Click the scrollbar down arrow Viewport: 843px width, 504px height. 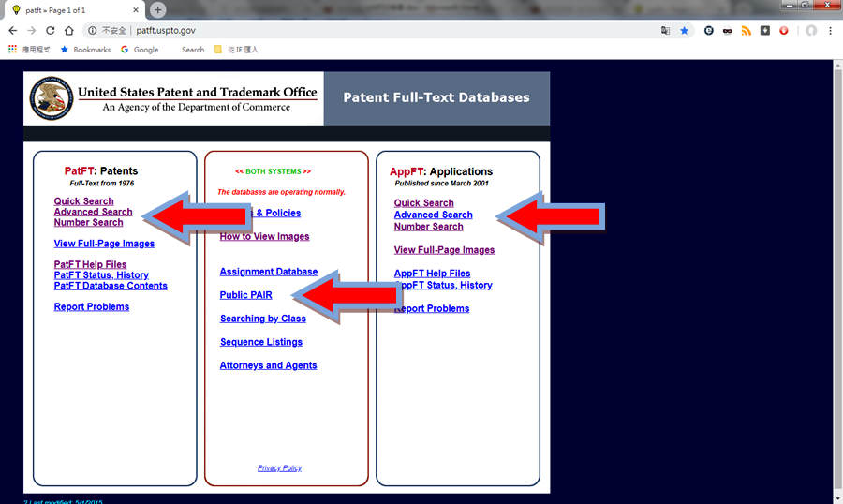pos(838,499)
